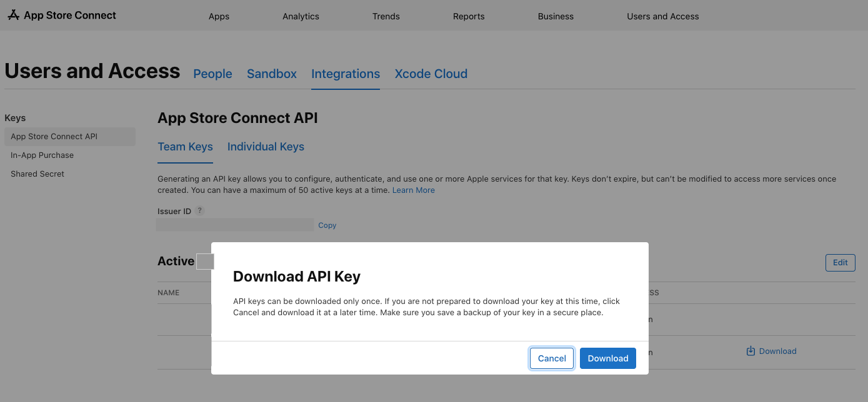The width and height of the screenshot is (868, 402).
Task: Switch to the Sandbox tab
Action: 272,74
